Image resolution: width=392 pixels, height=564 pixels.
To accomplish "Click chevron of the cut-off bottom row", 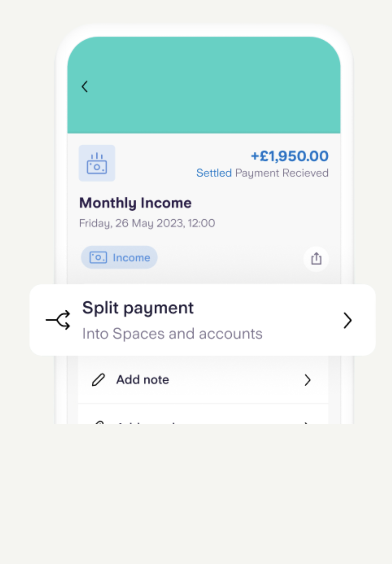I will click(x=307, y=422).
